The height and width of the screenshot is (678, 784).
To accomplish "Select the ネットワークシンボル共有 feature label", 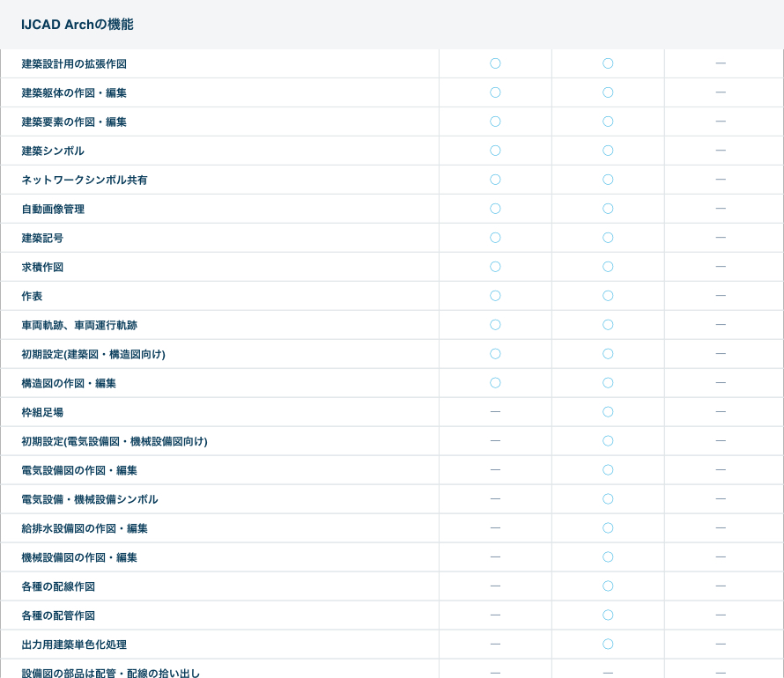I will coord(85,181).
